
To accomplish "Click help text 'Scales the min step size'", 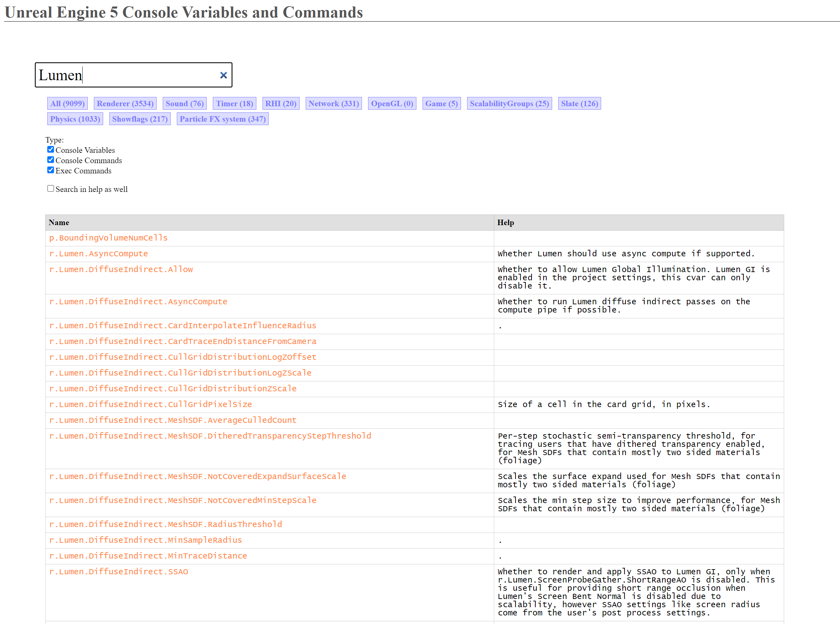I will (638, 505).
